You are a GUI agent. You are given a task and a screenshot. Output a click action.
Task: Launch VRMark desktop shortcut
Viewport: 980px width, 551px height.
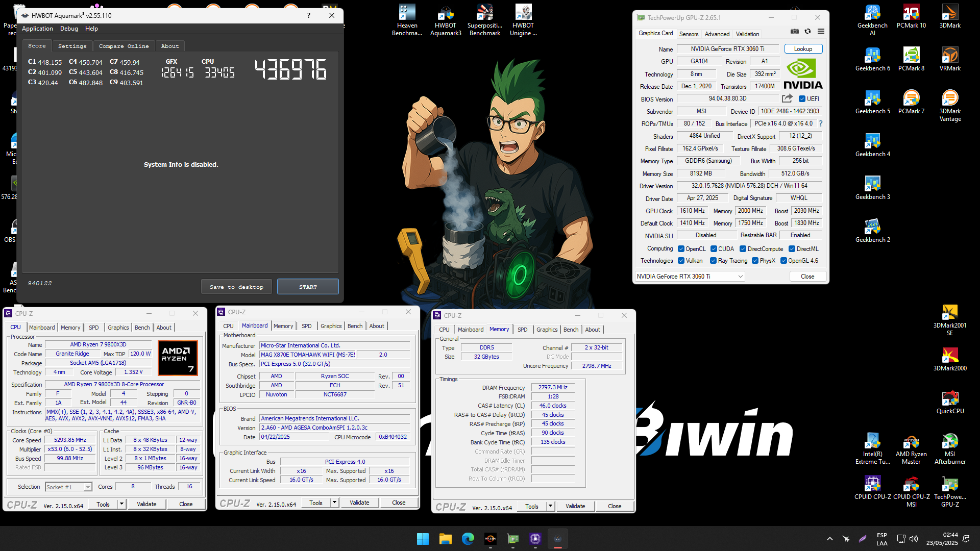[950, 59]
